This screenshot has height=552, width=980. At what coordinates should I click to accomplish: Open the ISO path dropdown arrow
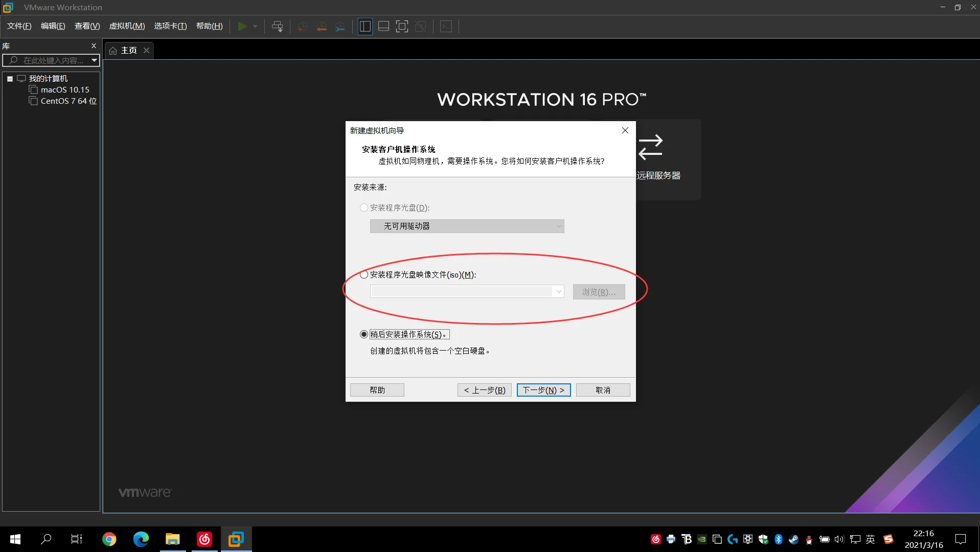pos(559,291)
